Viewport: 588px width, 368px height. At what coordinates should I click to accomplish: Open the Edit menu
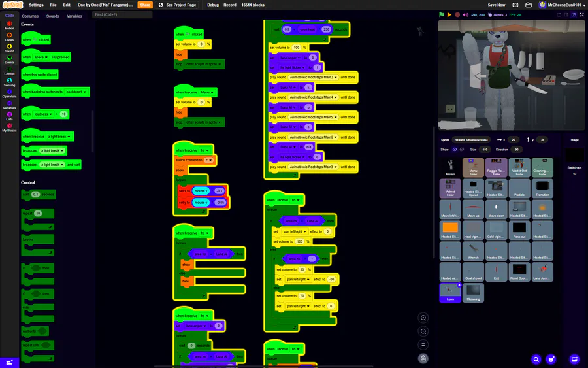coord(67,5)
